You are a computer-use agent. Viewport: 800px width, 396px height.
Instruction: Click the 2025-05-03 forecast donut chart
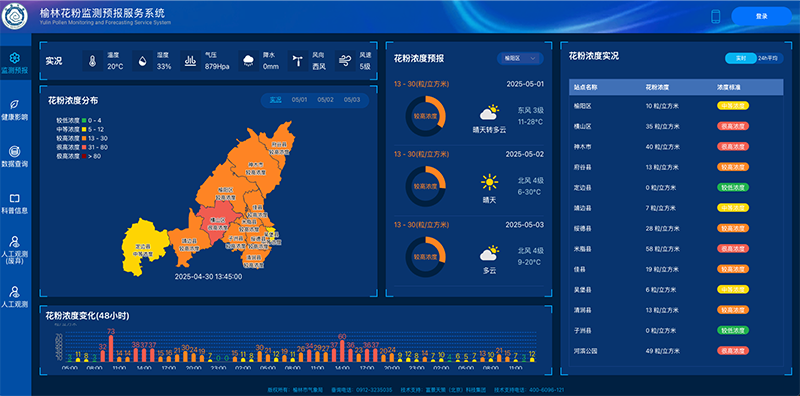(426, 257)
